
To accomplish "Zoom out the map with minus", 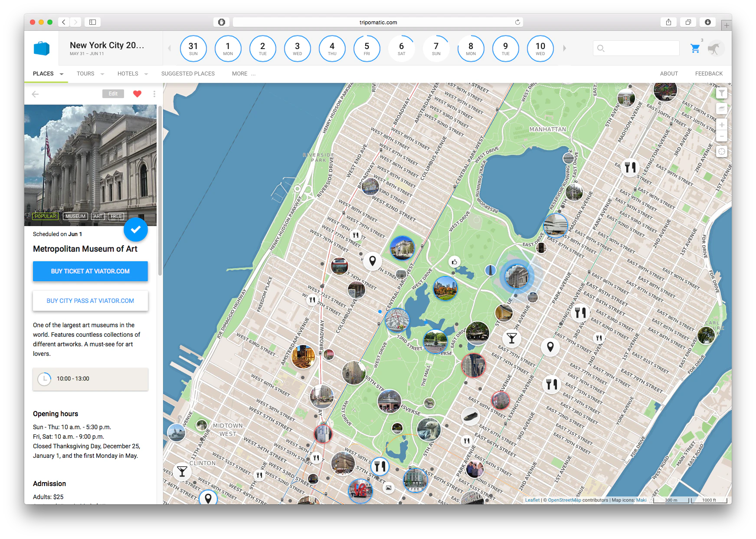I will 721,136.
